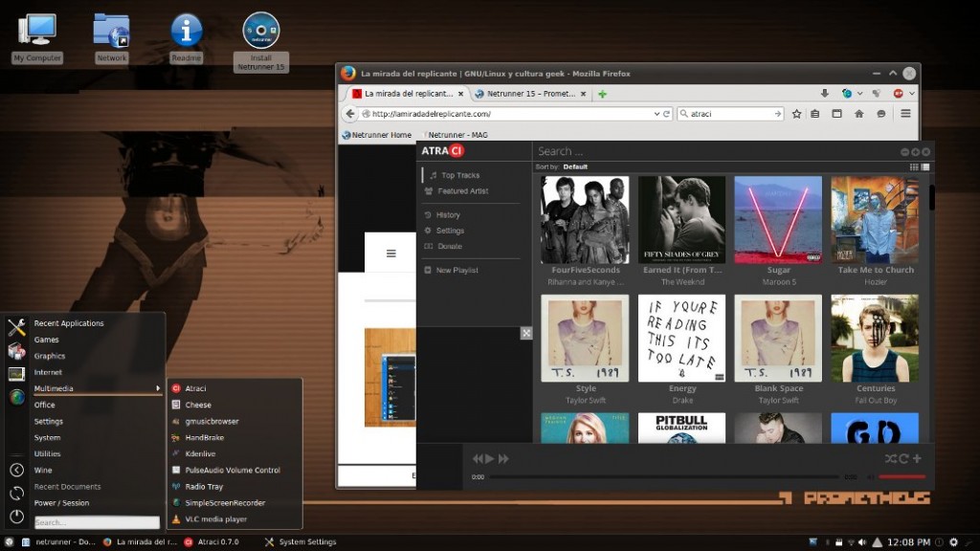This screenshot has height=551, width=980.
Task: Play Take Me to Church by Hozier
Action: coord(875,219)
